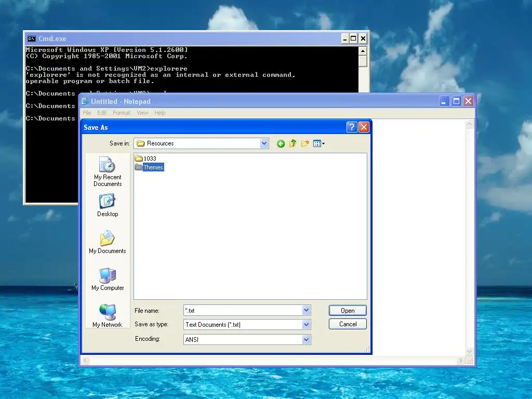Screen dimensions: 532x399
Task: Click the Notepad title bar icon
Action: click(x=85, y=101)
